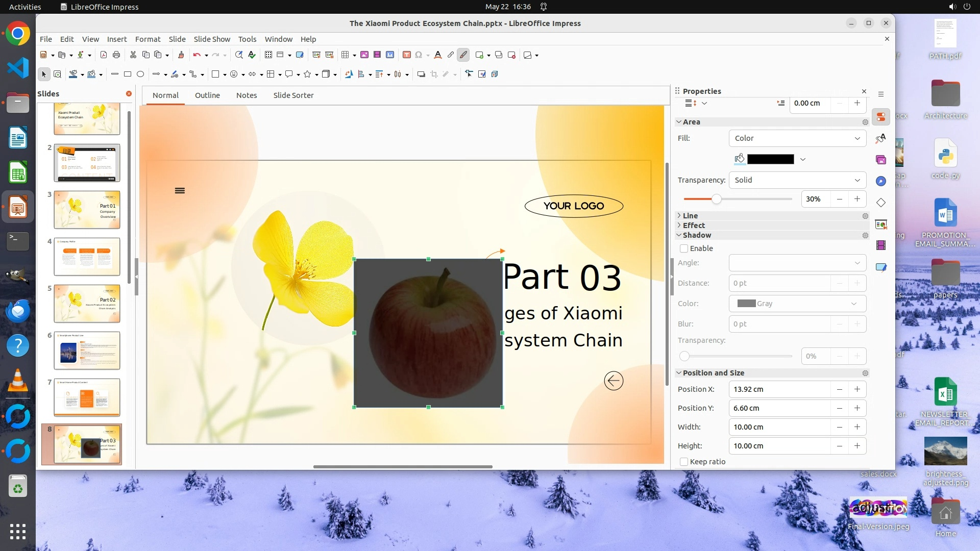Click the Insert Text Box icon
The width and height of the screenshot is (980, 551).
coord(406,55)
